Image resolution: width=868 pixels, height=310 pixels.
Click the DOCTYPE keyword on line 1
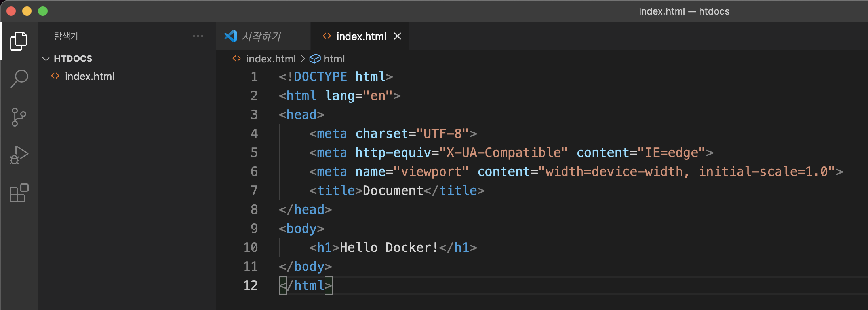click(320, 77)
